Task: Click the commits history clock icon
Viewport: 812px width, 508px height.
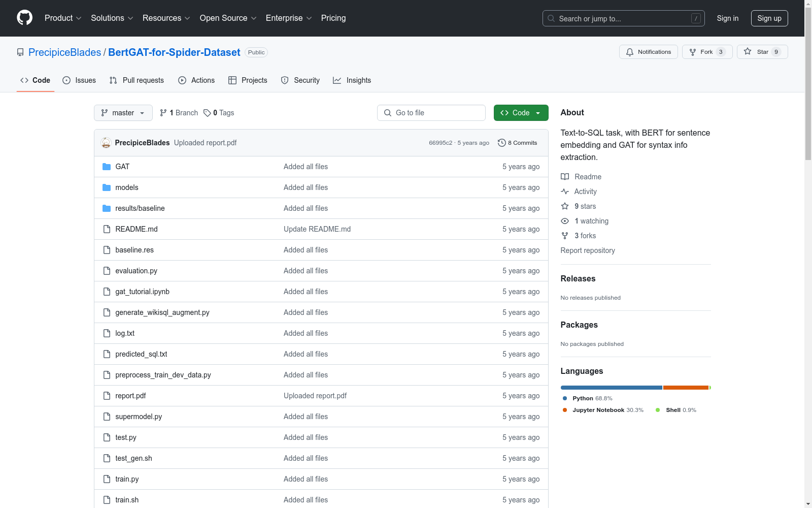Action: 502,143
